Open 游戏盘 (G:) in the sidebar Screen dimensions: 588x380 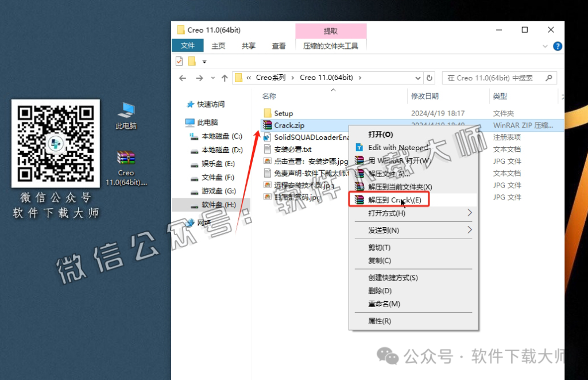coord(213,191)
